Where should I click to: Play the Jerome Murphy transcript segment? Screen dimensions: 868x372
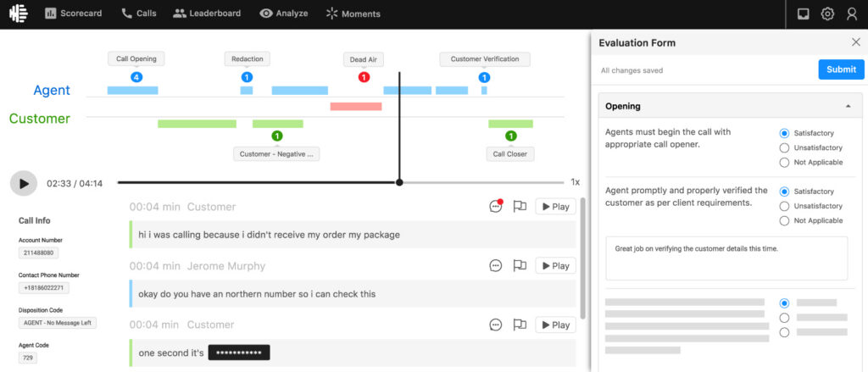tap(555, 266)
